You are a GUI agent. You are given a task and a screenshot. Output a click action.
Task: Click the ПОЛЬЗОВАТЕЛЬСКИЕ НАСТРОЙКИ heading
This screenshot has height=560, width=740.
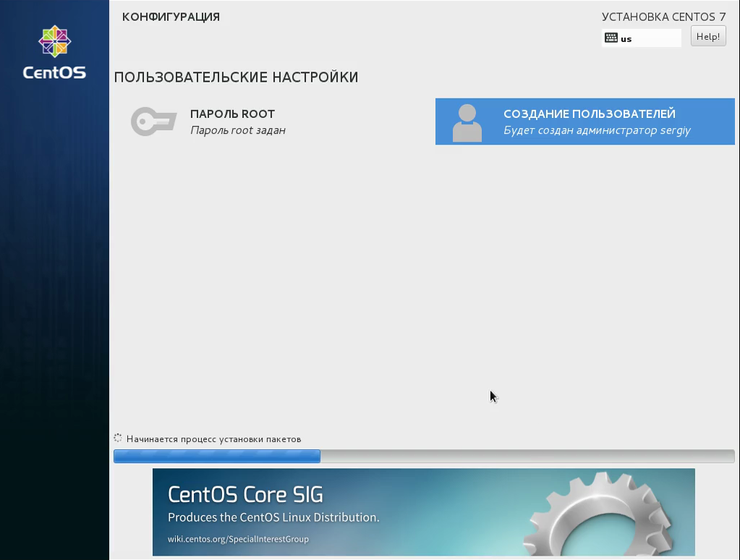click(x=236, y=77)
